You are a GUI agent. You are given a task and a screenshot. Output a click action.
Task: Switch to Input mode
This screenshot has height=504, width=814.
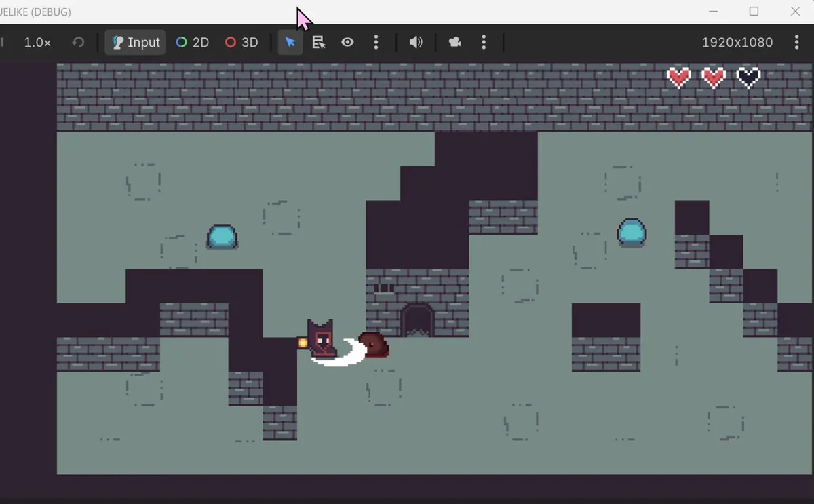pos(135,42)
